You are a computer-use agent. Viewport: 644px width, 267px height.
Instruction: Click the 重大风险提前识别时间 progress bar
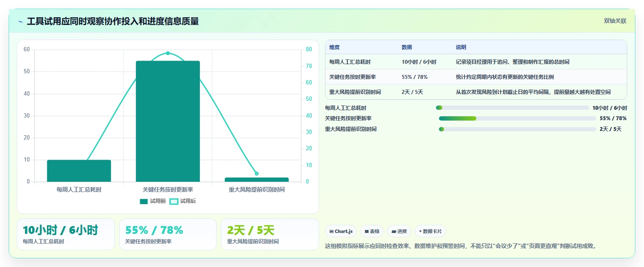(518, 129)
